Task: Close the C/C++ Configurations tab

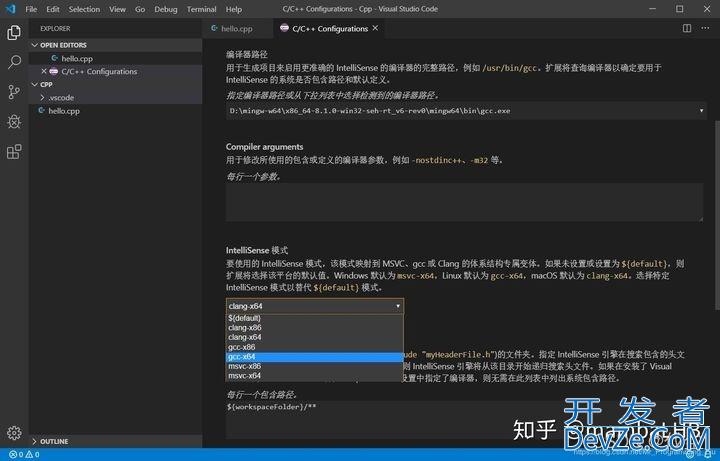Action: 375,28
